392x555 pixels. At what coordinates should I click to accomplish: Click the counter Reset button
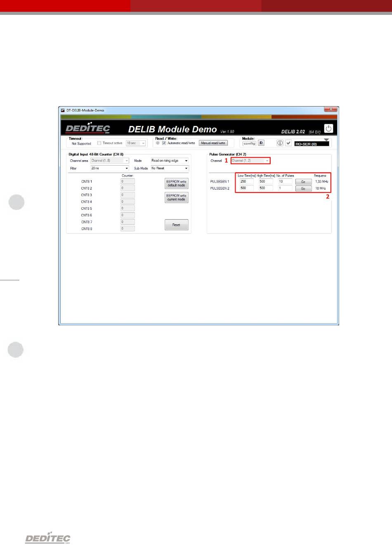[x=177, y=225]
